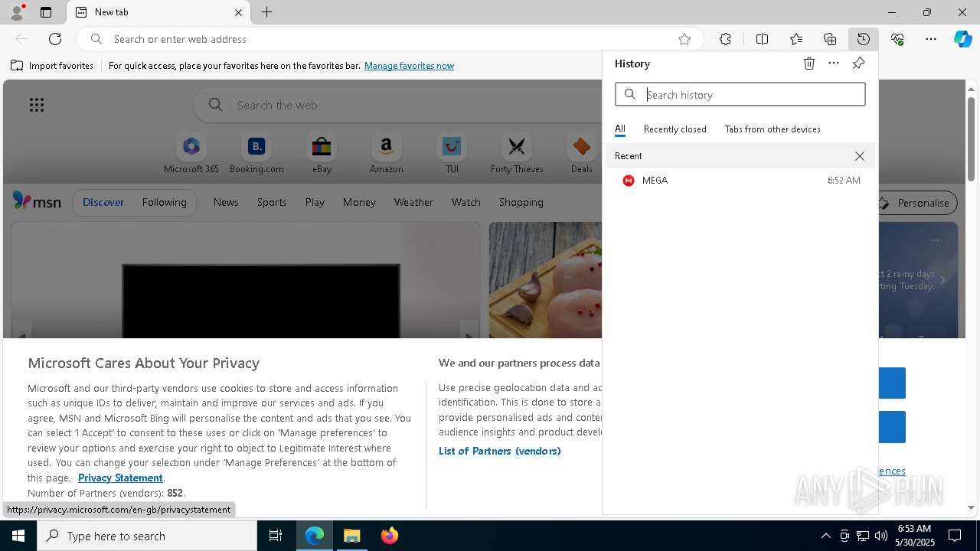
Task: Pin the History panel
Action: click(x=858, y=64)
